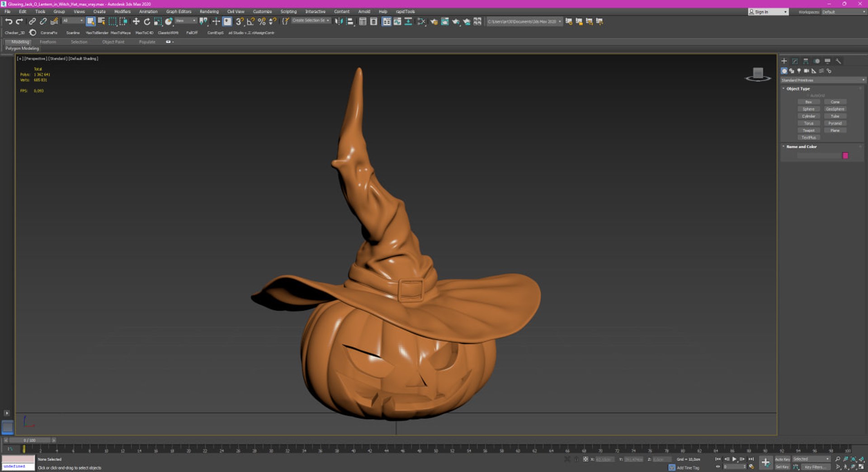The image size is (868, 472).
Task: Enable Auto Key animation mode
Action: (783, 459)
